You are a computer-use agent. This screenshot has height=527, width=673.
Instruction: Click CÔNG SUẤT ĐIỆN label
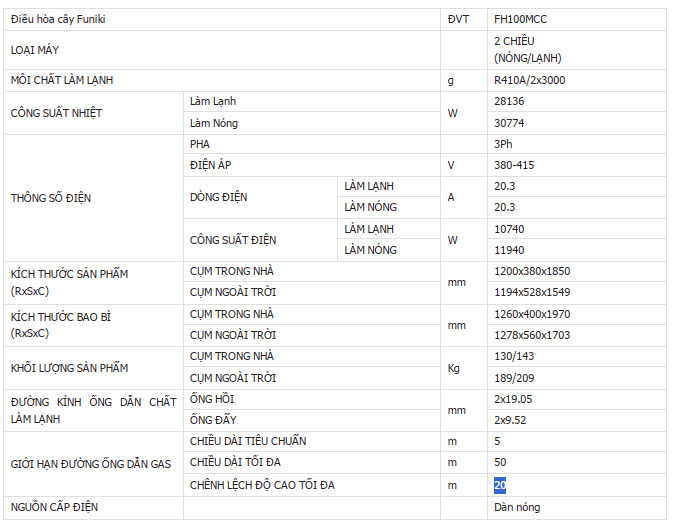coord(233,240)
